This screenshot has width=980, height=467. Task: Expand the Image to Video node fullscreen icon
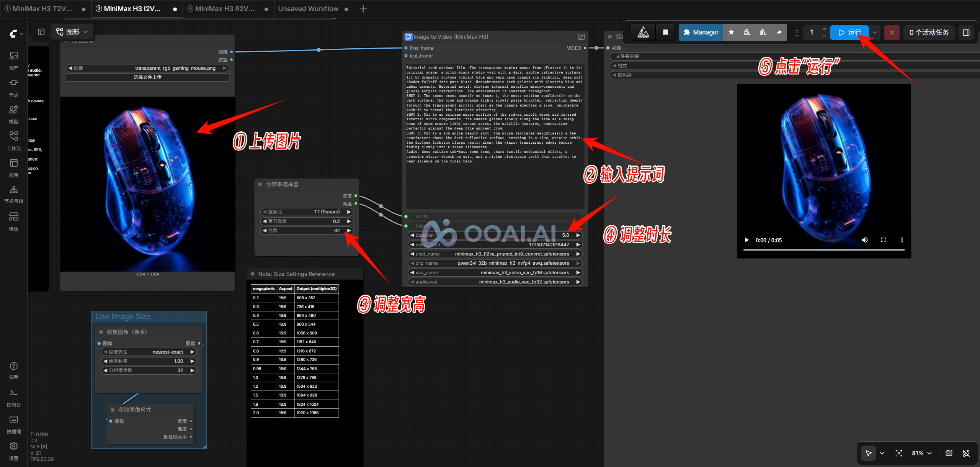point(581,37)
